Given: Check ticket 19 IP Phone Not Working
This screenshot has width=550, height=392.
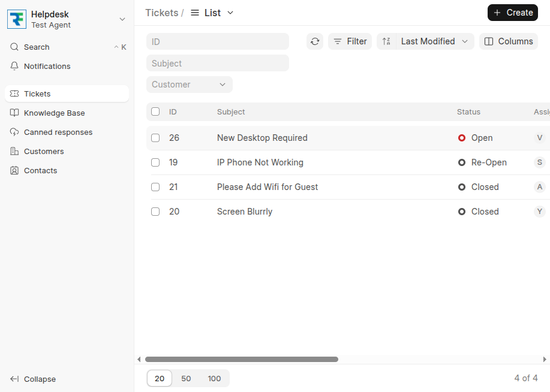Looking at the screenshot, I should tap(155, 162).
